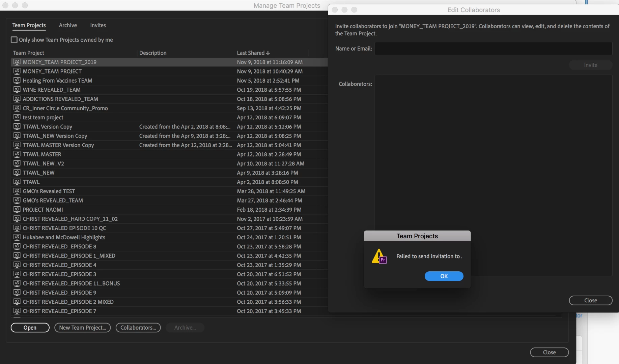
Task: Select CHRIST REVEALED_HARD COPY_11_02 project
Action: point(169,219)
